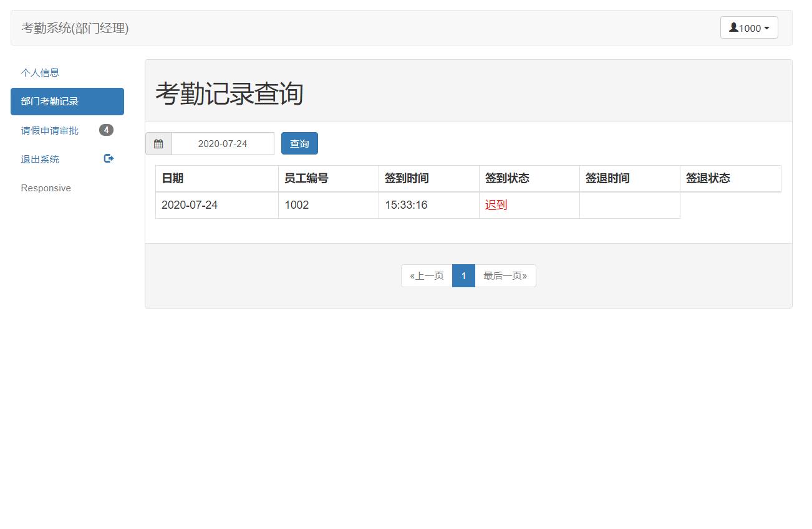Viewport: 812px width, 529px height.
Task: Click the 考勤系统(部门经理) header title
Action: (x=74, y=27)
